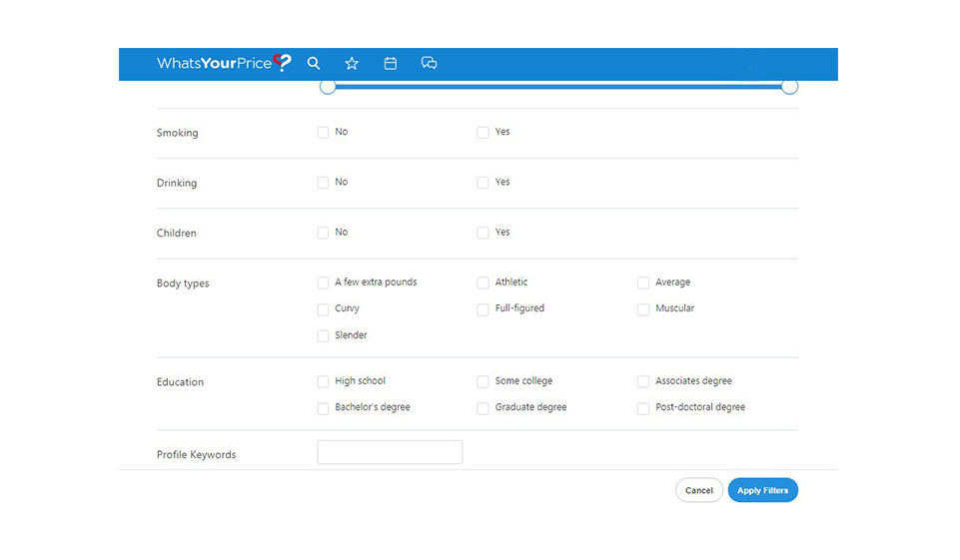Click the left range slider handle
The height and width of the screenshot is (560, 960).
click(x=328, y=87)
